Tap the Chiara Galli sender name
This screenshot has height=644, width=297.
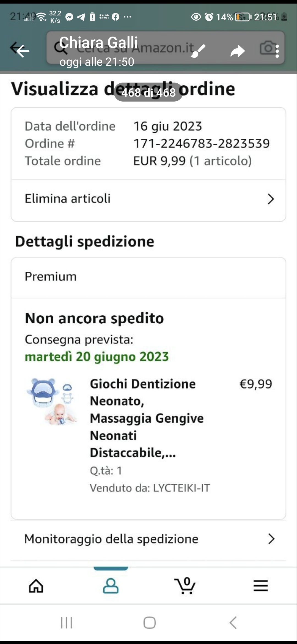(x=98, y=43)
